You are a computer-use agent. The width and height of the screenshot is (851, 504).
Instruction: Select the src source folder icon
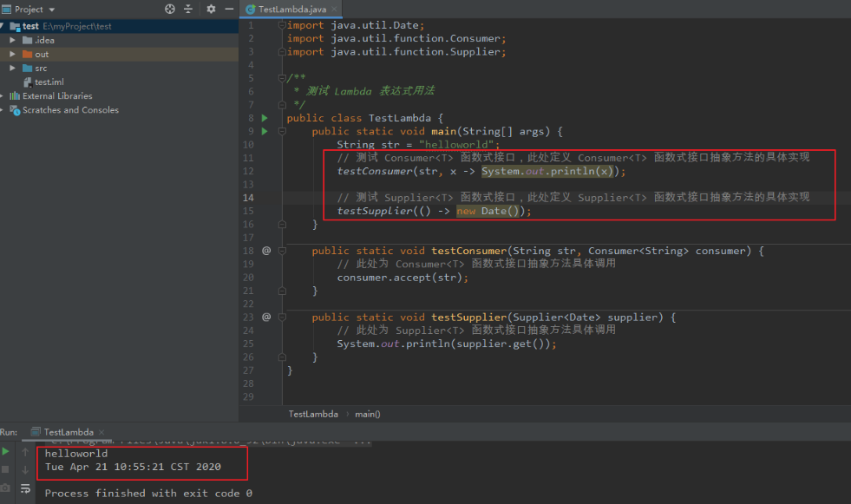click(27, 69)
